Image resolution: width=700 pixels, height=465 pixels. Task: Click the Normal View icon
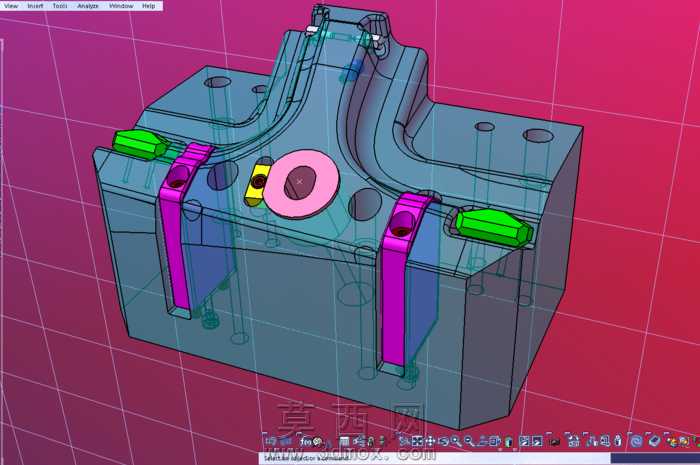tap(482, 441)
